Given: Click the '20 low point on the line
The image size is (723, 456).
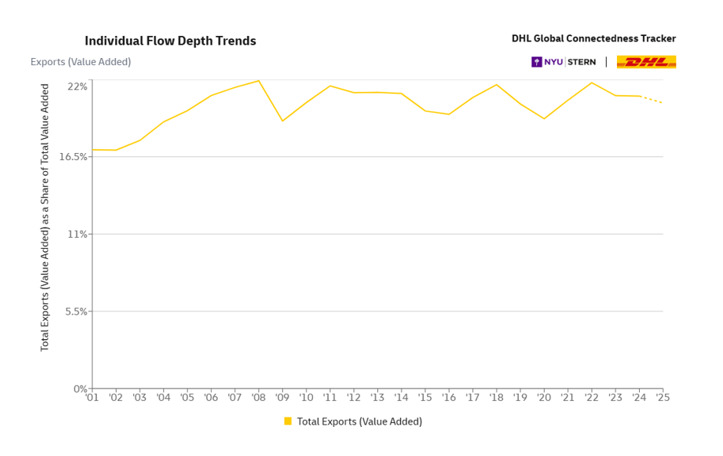Looking at the screenshot, I should pos(544,119).
